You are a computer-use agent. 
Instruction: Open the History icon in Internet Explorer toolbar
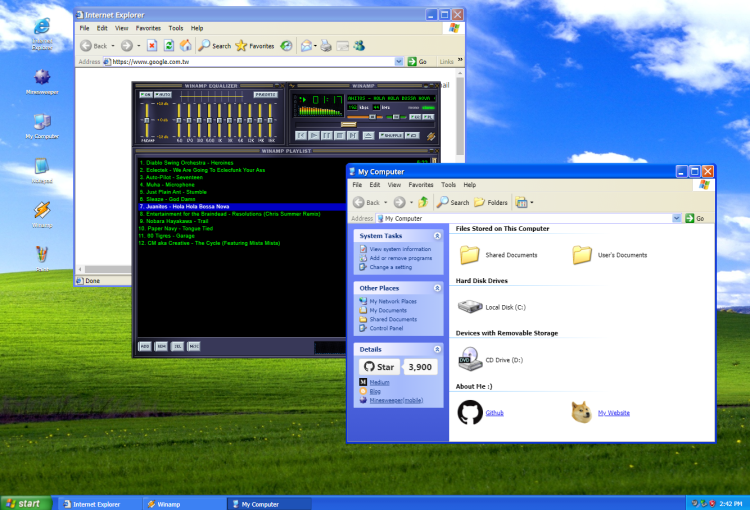tap(286, 45)
